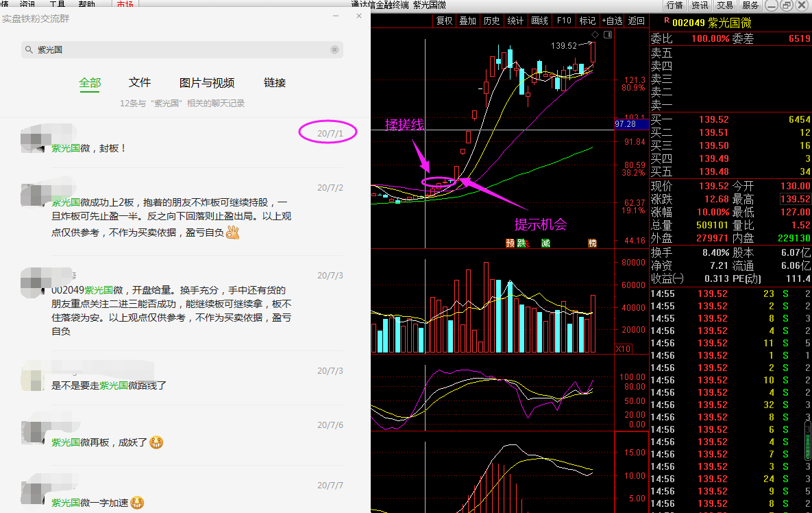Switch to the 图片与视频 tab

207,82
